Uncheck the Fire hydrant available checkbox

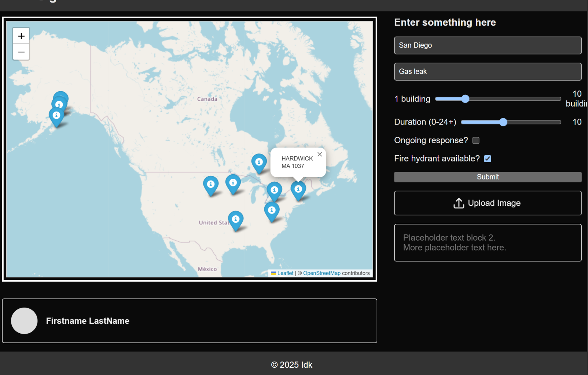click(488, 159)
